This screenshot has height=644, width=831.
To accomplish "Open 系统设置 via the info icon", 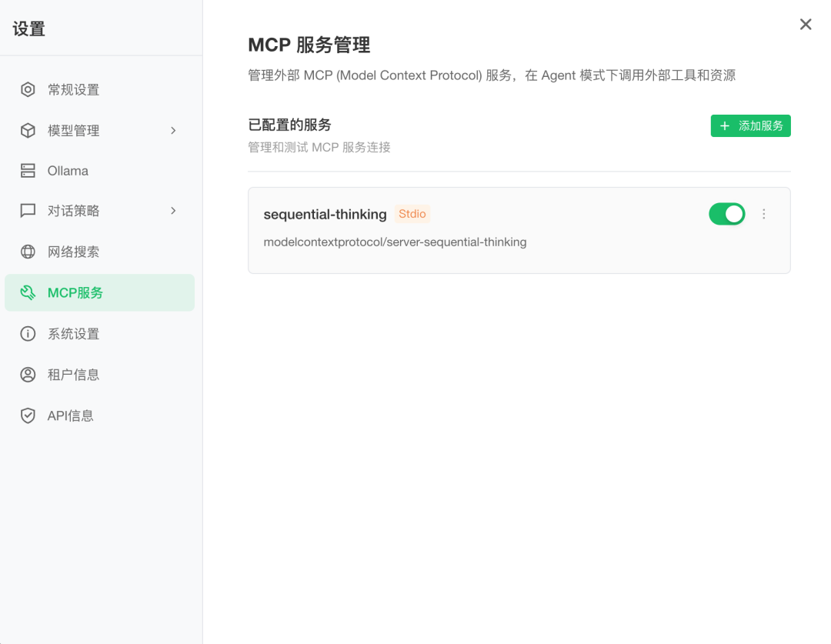I will tap(28, 333).
